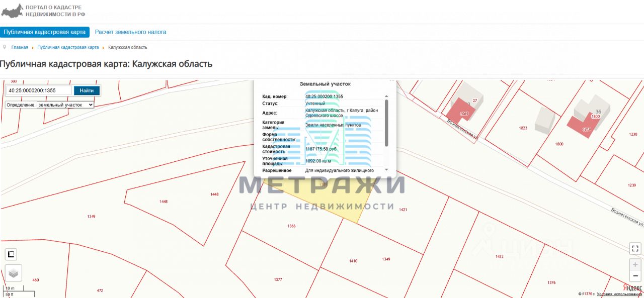Image resolution: width=644 pixels, height=298 pixels.
Task: Click cadastral value 1167175.58 руб
Action: coord(321,149)
